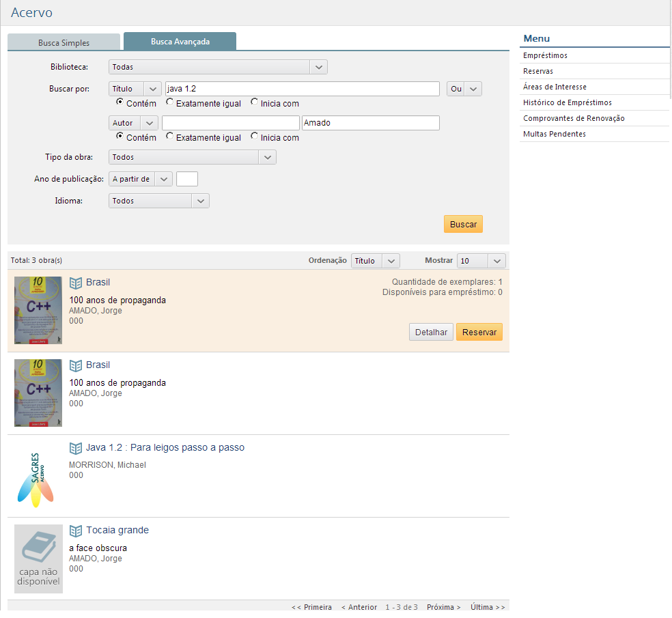Select 'Inicia com' for the Autor search
Viewport: 672px width, 618px height.
[x=255, y=137]
